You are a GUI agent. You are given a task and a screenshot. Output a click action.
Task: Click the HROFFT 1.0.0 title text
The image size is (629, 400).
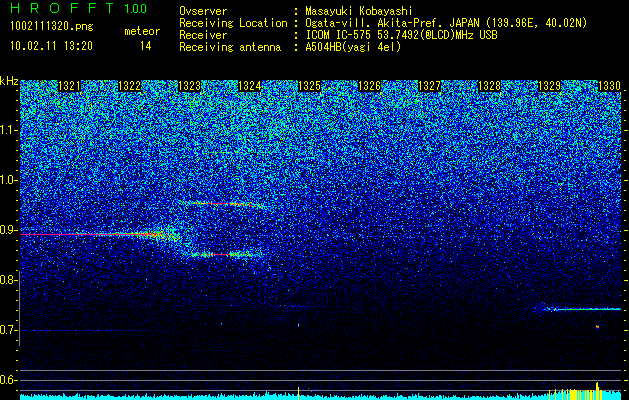point(79,8)
